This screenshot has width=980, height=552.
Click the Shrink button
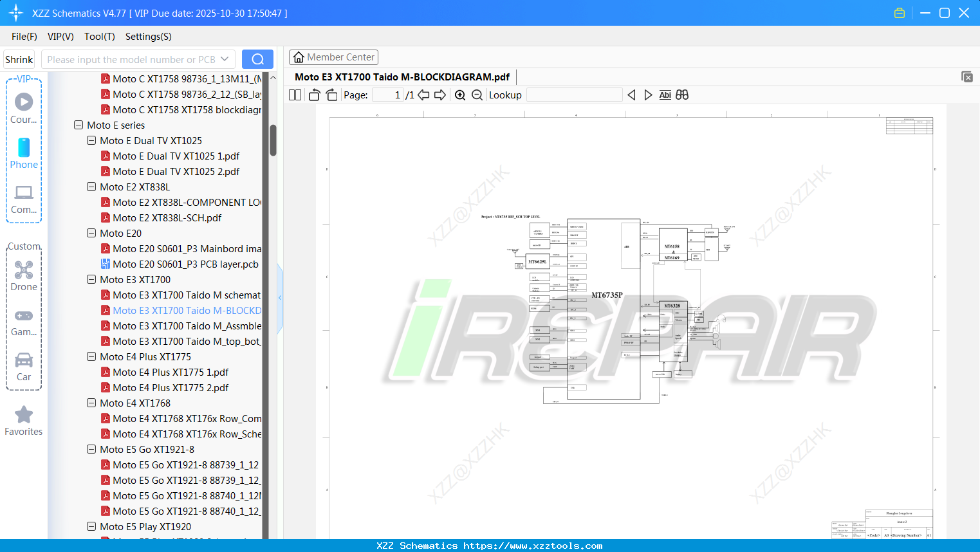[x=19, y=59]
